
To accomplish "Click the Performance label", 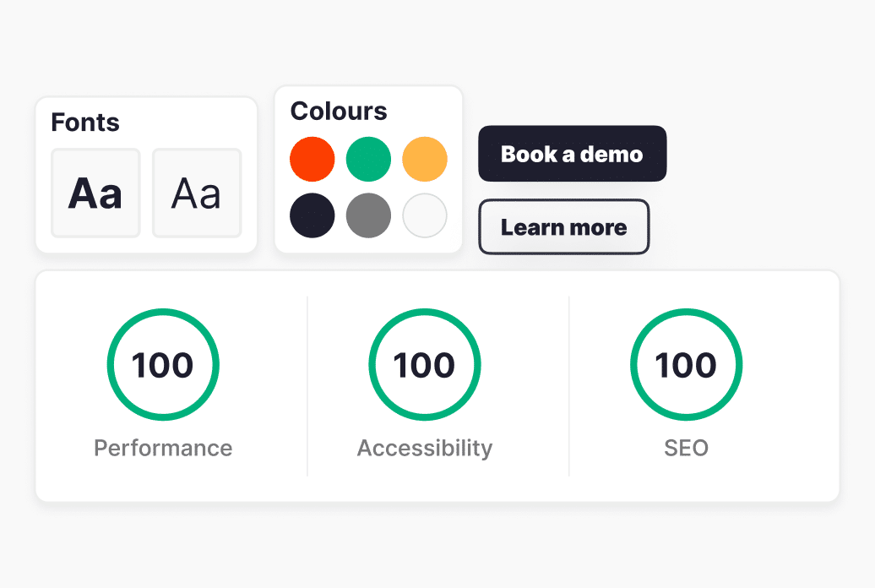I will click(163, 449).
